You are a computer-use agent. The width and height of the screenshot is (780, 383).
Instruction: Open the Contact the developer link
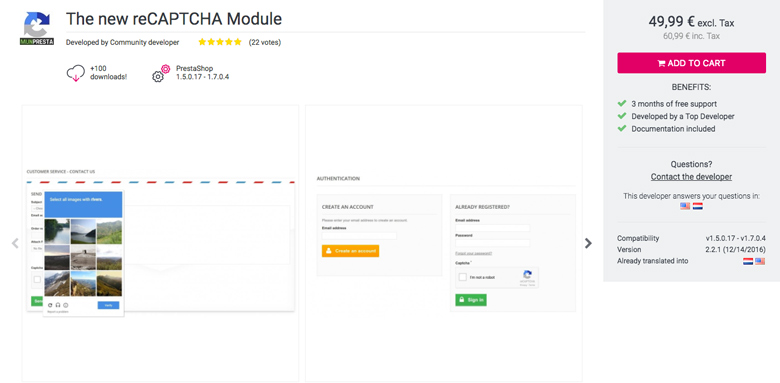click(x=691, y=177)
